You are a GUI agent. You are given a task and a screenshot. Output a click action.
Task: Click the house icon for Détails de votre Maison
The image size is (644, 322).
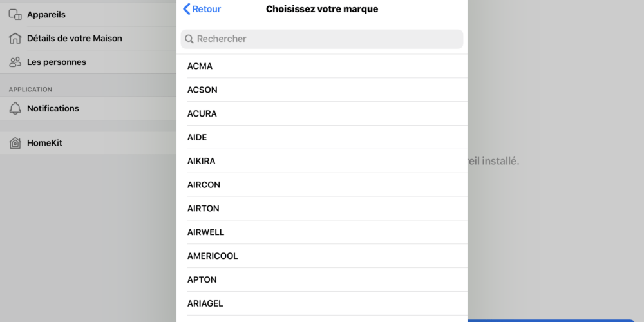click(15, 39)
